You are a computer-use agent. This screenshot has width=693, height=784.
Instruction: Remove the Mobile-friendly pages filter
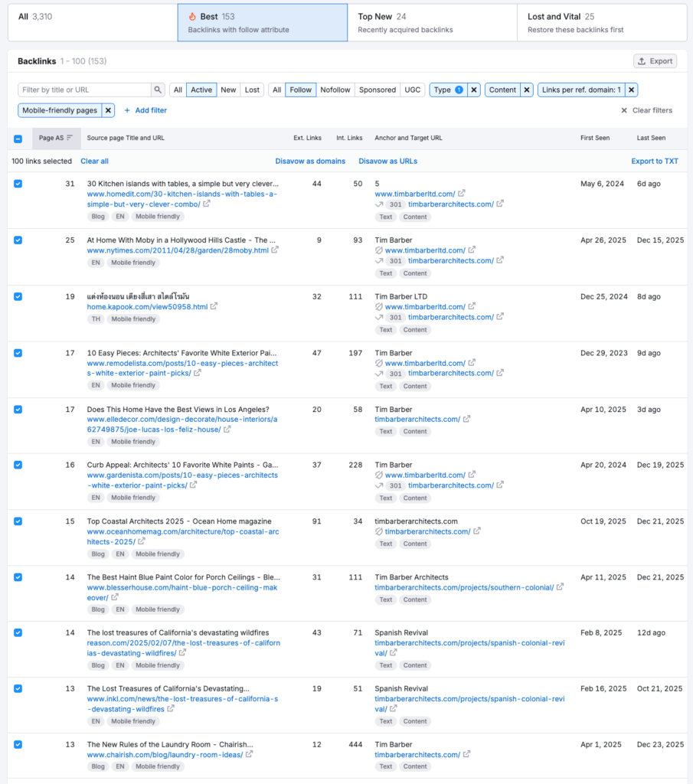coord(108,110)
